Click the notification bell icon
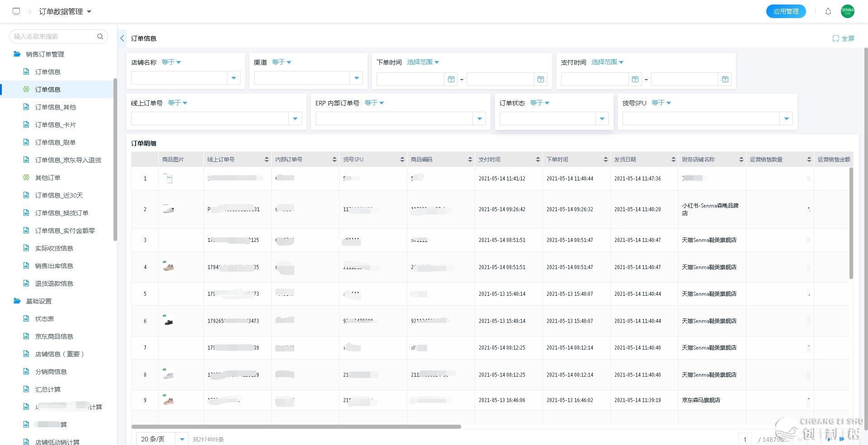Image resolution: width=868 pixels, height=445 pixels. pyautogui.click(x=828, y=11)
